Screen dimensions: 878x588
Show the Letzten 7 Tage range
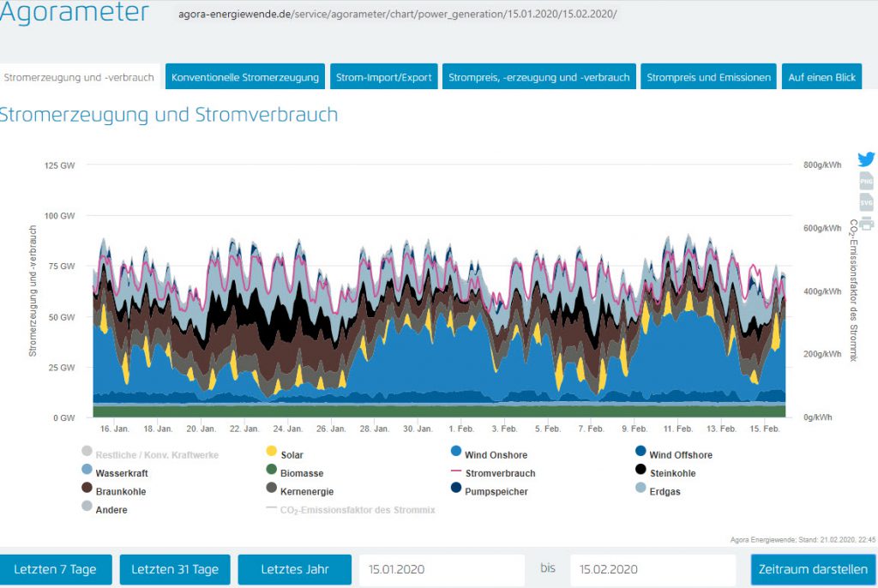56,570
